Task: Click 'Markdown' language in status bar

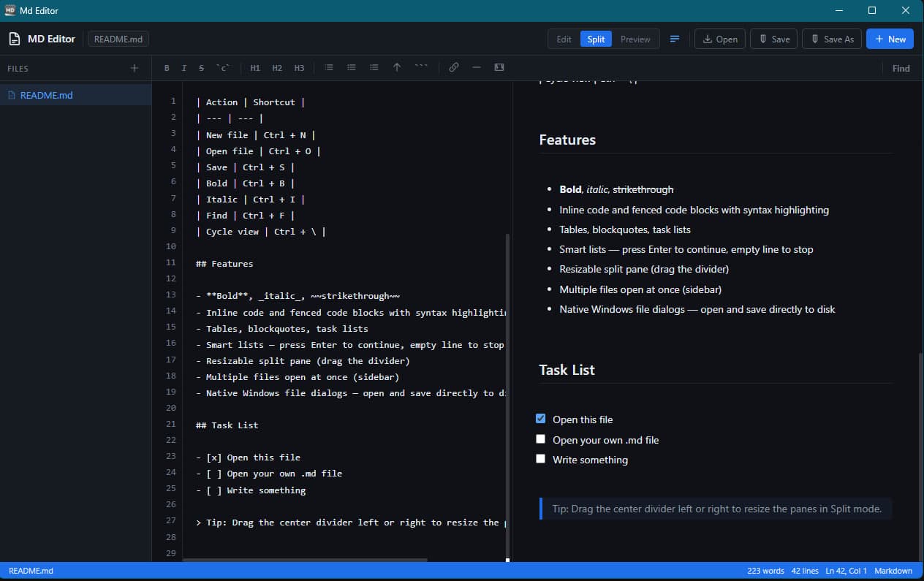Action: pyautogui.click(x=893, y=571)
